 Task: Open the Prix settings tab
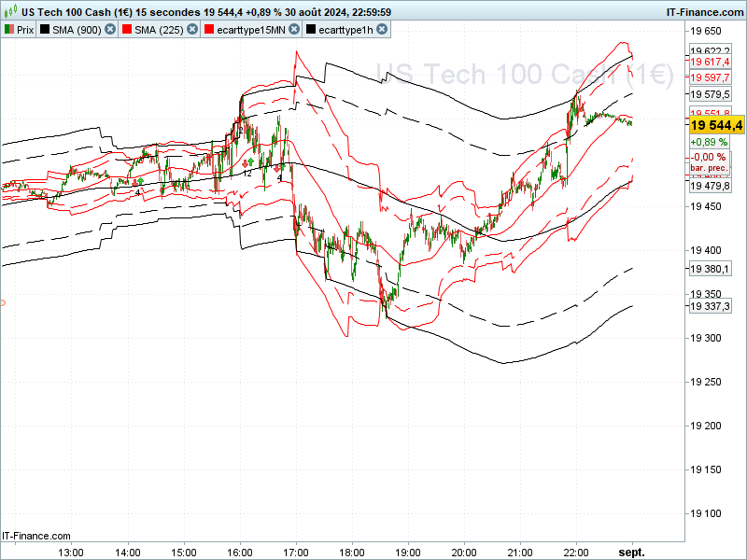coord(25,30)
